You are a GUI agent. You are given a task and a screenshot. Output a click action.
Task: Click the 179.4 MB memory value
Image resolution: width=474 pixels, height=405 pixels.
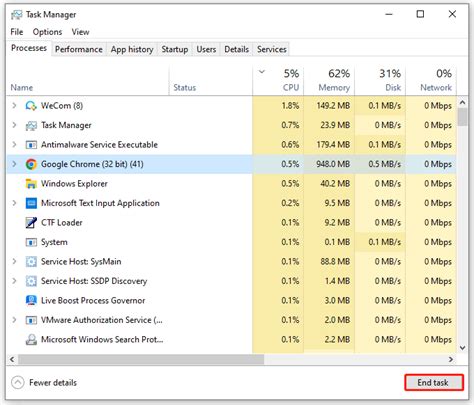333,145
